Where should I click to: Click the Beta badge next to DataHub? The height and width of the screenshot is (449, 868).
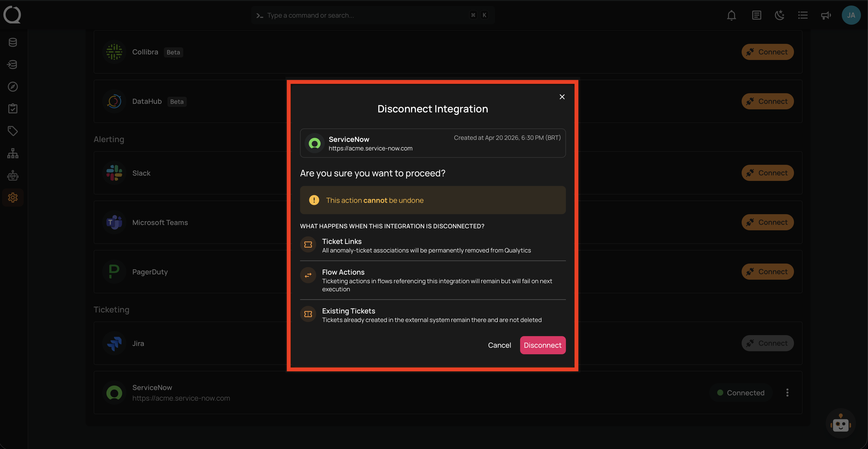[176, 102]
